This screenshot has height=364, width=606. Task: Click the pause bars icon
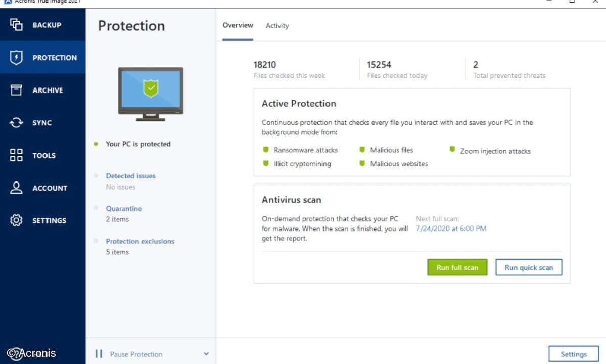click(99, 354)
